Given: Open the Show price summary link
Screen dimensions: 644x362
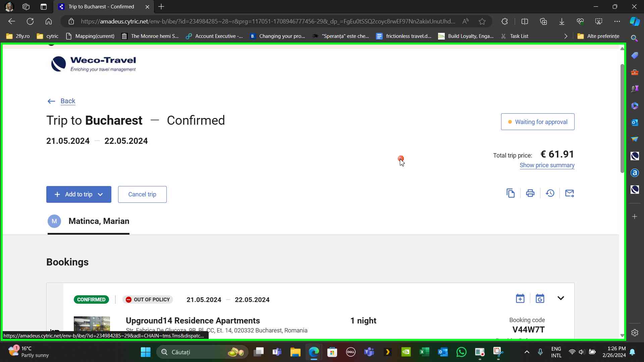Looking at the screenshot, I should pyautogui.click(x=547, y=165).
